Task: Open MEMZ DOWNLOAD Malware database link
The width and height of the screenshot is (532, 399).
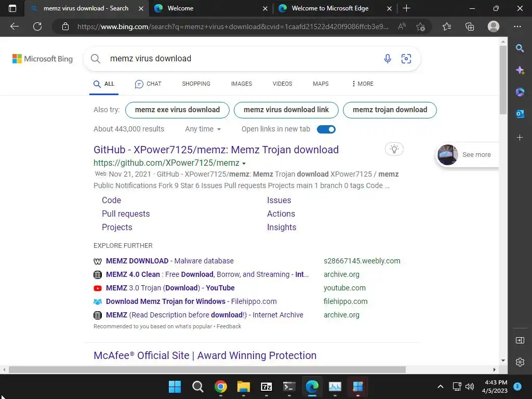Action: coord(170,261)
